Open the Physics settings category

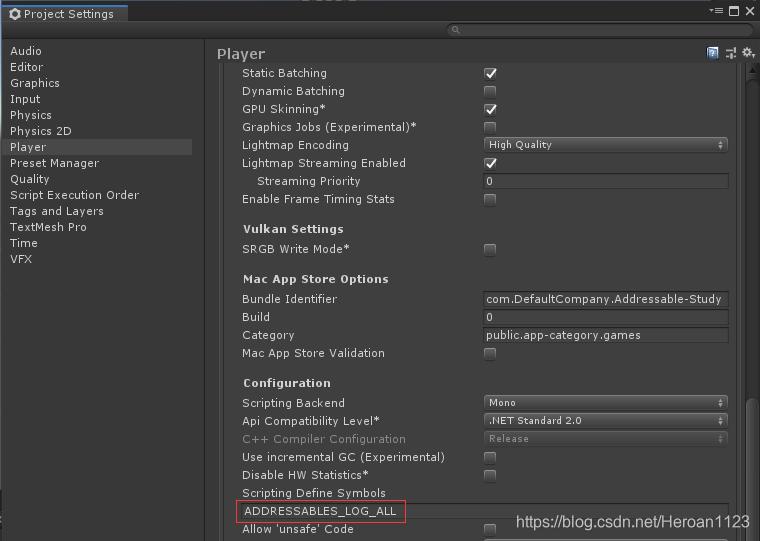click(31, 115)
